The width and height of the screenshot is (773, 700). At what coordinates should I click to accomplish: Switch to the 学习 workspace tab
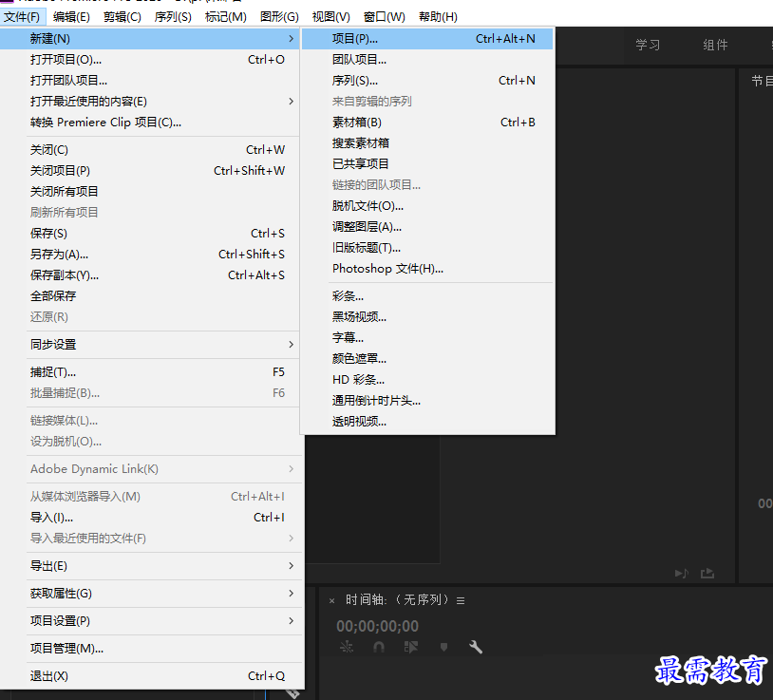(x=648, y=45)
